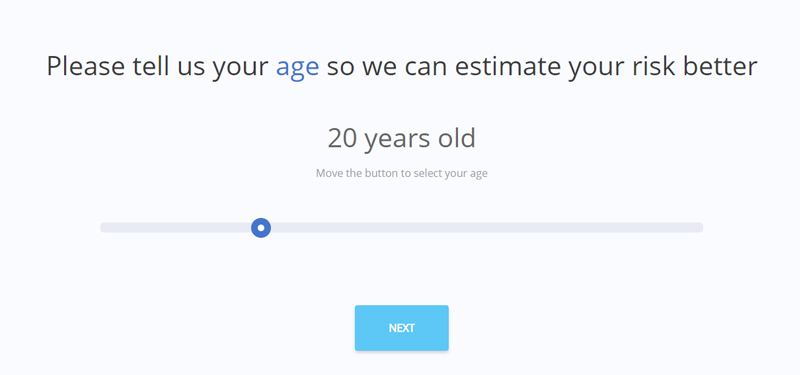Click the word "select" in the hint text

click(x=427, y=173)
